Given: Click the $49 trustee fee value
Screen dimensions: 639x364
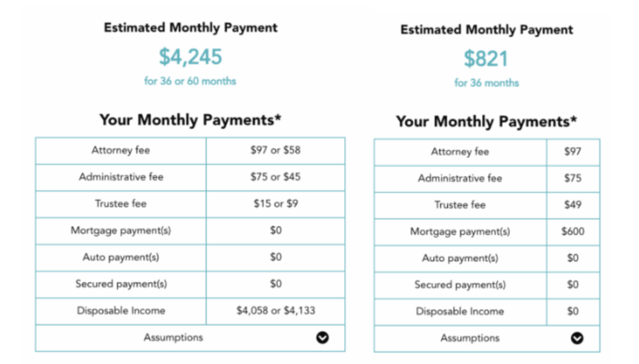Looking at the screenshot, I should (573, 205).
